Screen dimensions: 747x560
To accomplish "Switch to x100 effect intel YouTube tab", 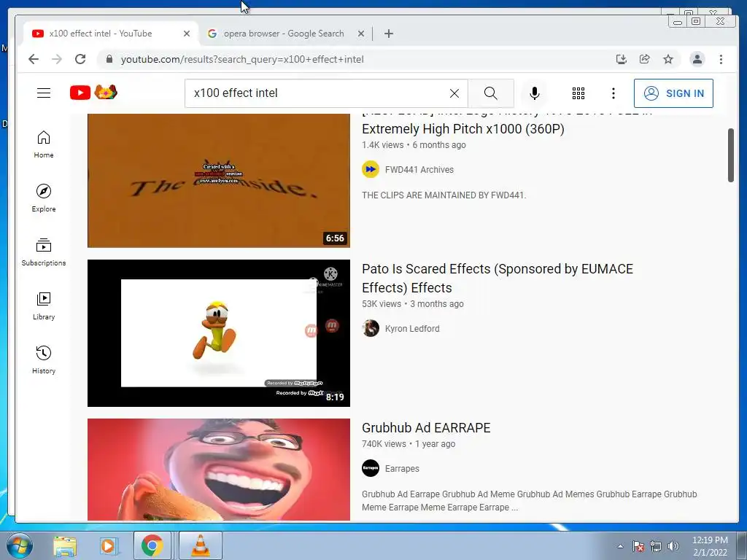I will click(111, 34).
